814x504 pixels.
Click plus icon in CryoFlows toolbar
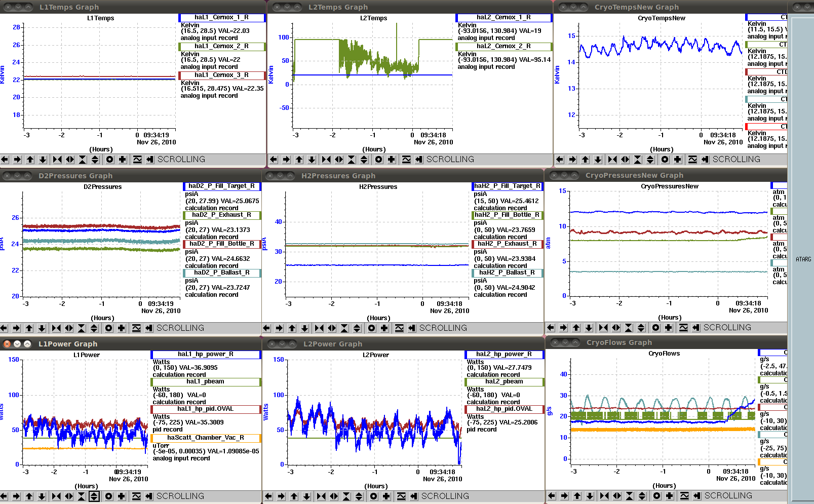coord(670,496)
